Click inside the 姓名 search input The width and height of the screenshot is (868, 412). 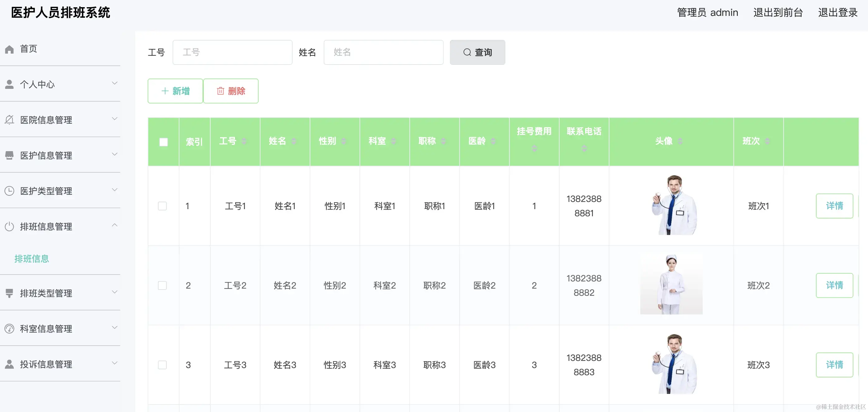[x=383, y=52]
